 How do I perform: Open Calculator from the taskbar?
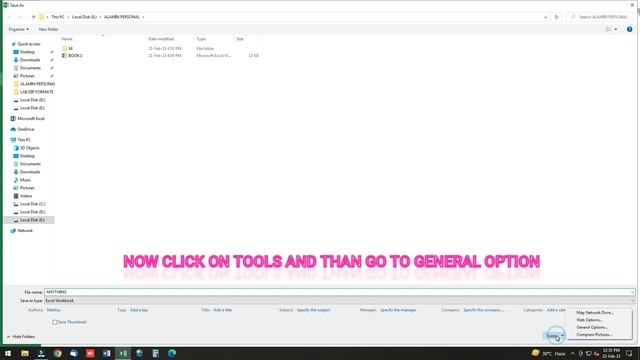(x=156, y=353)
